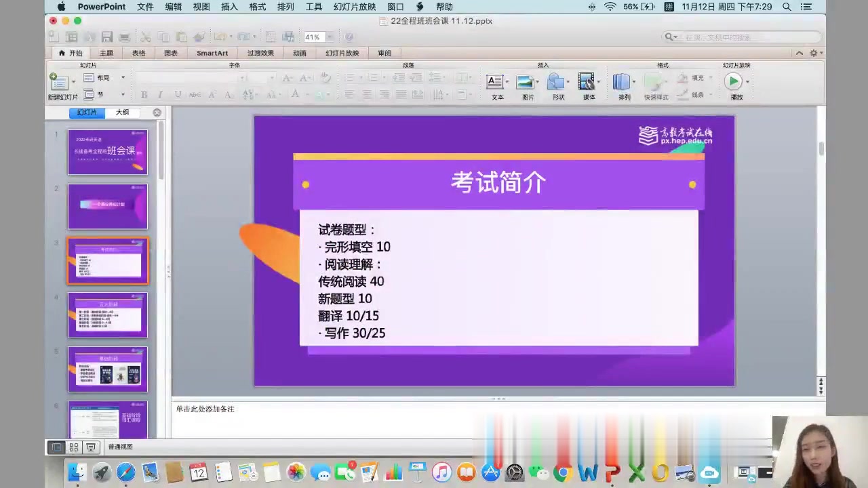Open Finder from the Dock

[77, 472]
